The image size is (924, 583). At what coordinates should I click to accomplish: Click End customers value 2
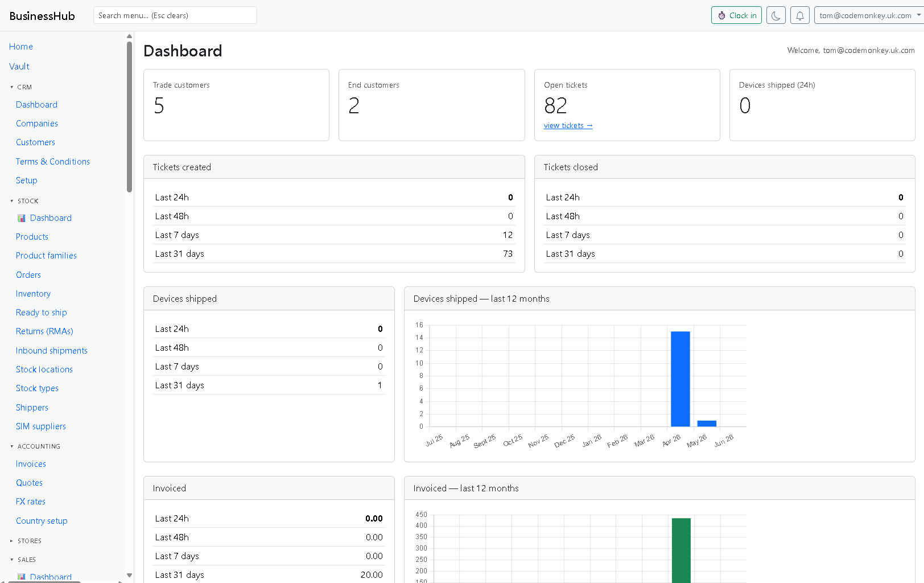point(354,106)
